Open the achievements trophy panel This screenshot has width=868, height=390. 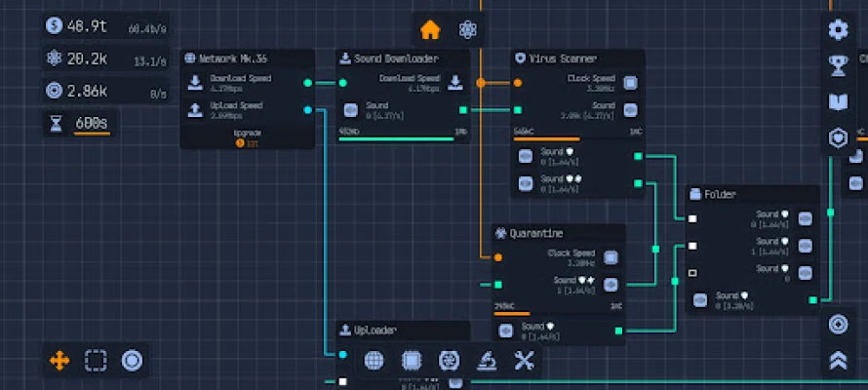pos(838,66)
